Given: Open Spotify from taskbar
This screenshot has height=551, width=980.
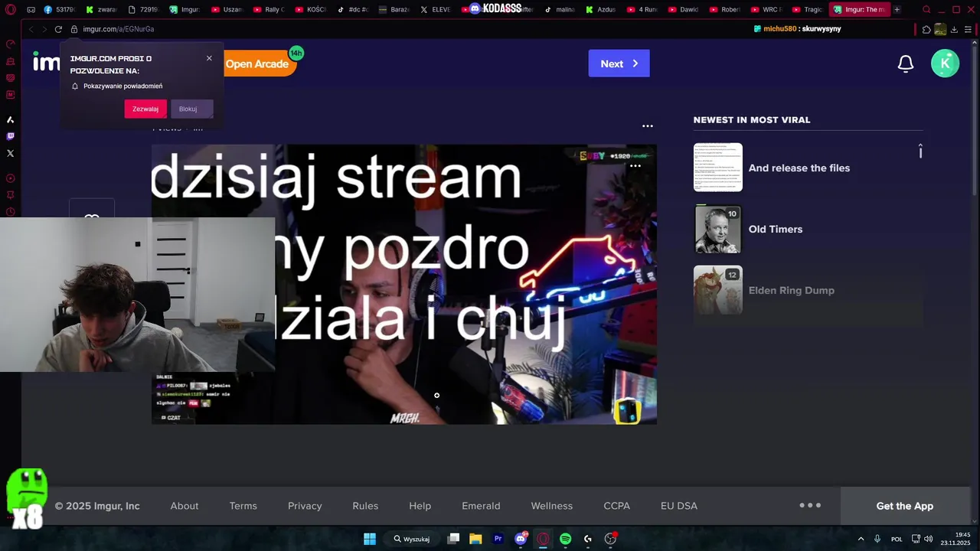Looking at the screenshot, I should click(x=565, y=539).
